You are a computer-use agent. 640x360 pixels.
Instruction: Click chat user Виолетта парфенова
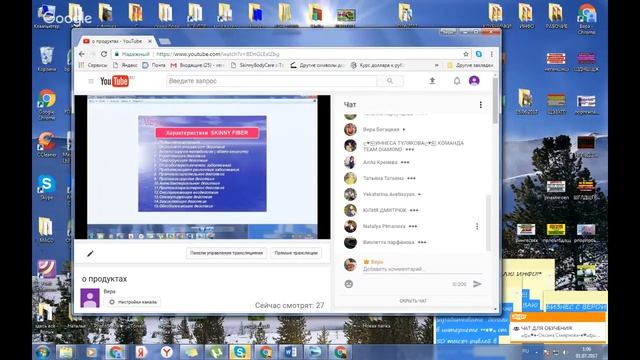click(389, 242)
